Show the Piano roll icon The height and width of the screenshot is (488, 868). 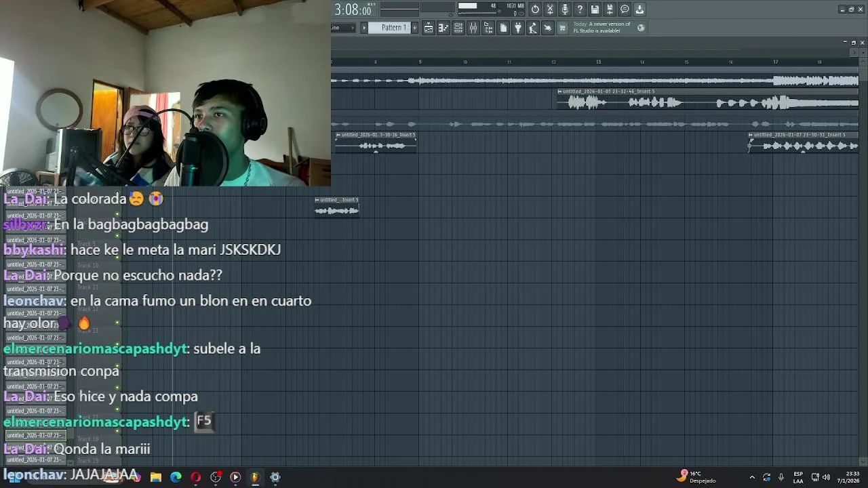[443, 28]
